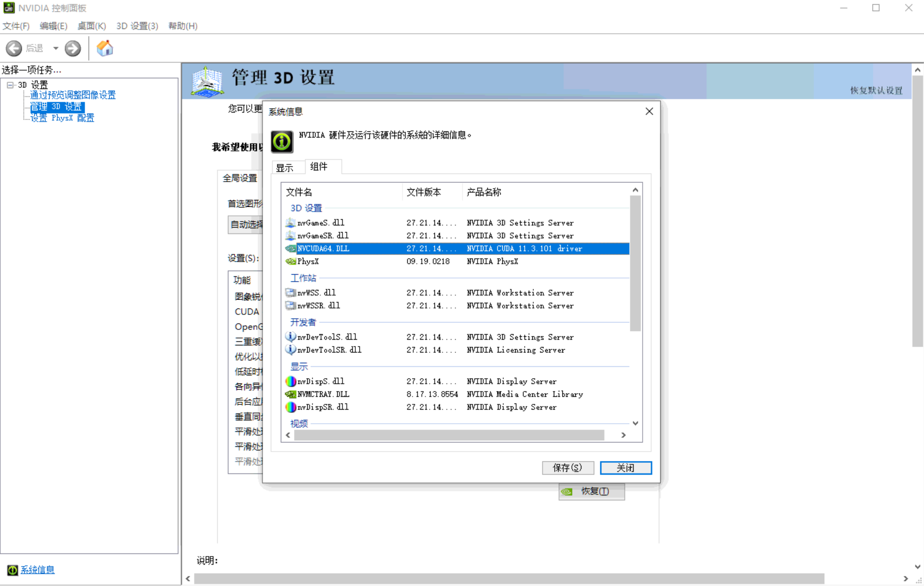Image resolution: width=924 pixels, height=586 pixels.
Task: Open the 系统信息 link
Action: pyautogui.click(x=38, y=570)
